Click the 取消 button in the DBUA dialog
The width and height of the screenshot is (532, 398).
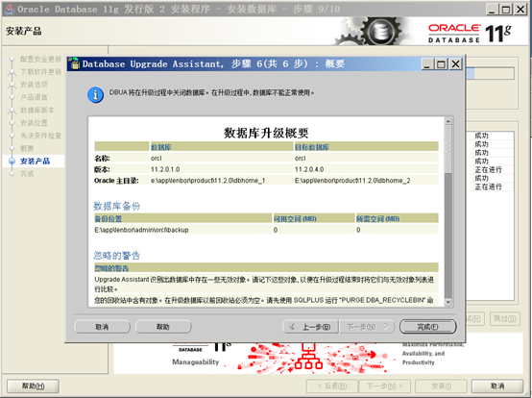pos(102,327)
